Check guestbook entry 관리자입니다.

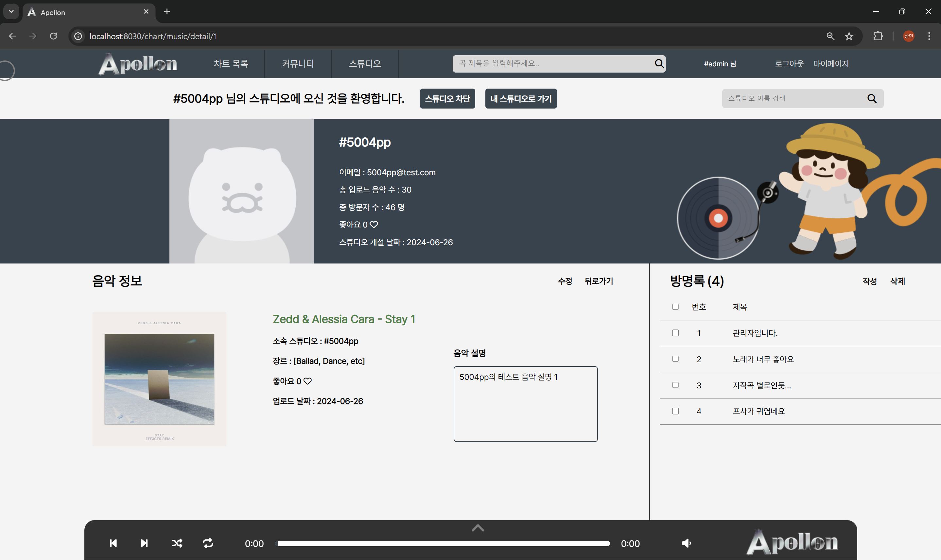click(675, 333)
